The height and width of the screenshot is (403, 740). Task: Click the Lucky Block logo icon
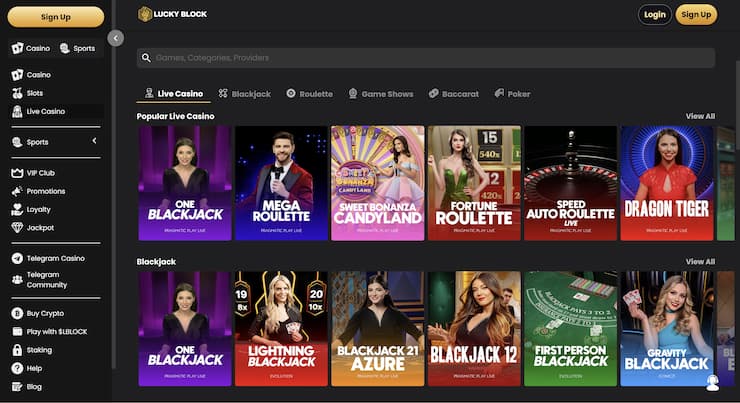(x=144, y=14)
